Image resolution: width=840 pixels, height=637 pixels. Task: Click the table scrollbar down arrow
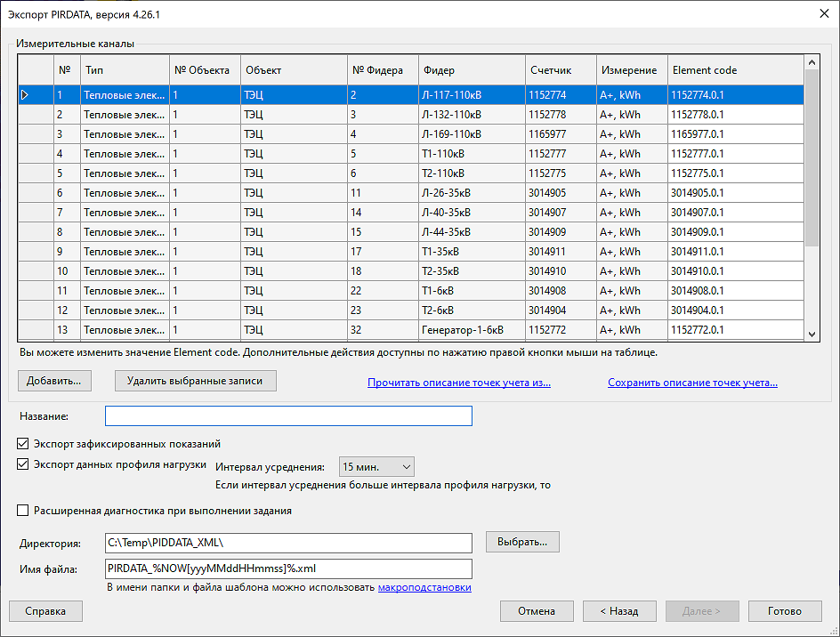pyautogui.click(x=811, y=334)
